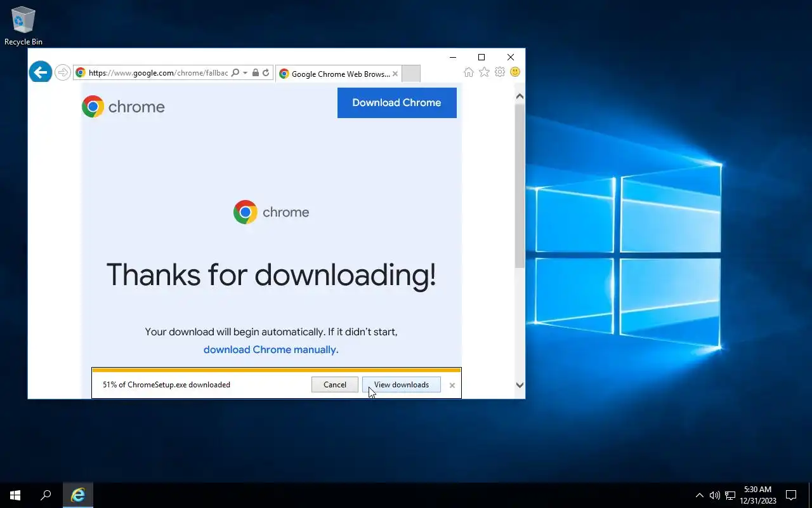Select the Google Chrome Web Browser tab
This screenshot has height=508, width=812.
[x=337, y=74]
